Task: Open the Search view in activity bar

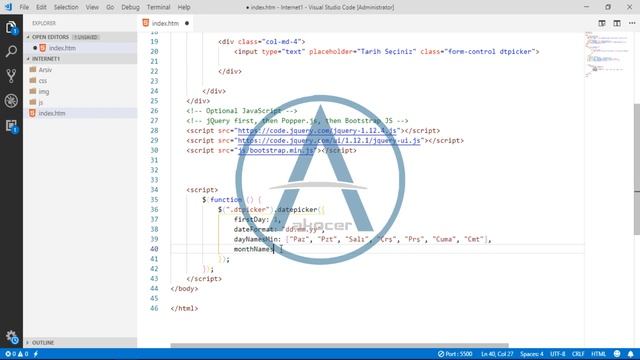Action: (11, 51)
